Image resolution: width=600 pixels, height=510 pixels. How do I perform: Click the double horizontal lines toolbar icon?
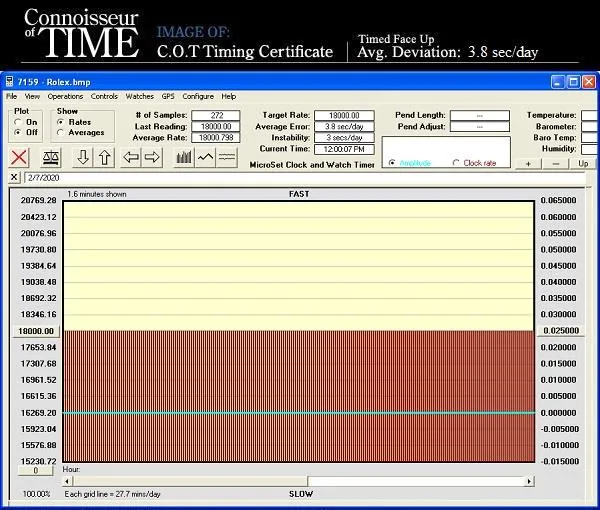point(227,157)
